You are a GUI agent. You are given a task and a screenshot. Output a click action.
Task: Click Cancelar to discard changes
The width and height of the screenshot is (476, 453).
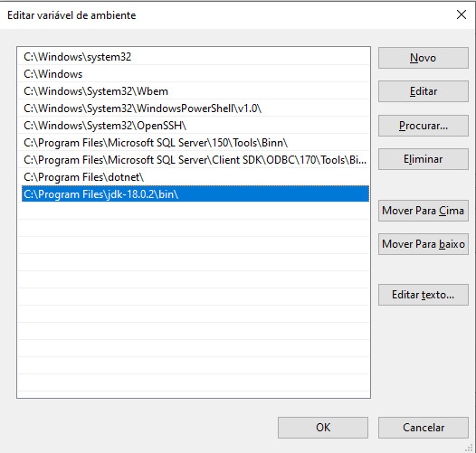pyautogui.click(x=424, y=428)
